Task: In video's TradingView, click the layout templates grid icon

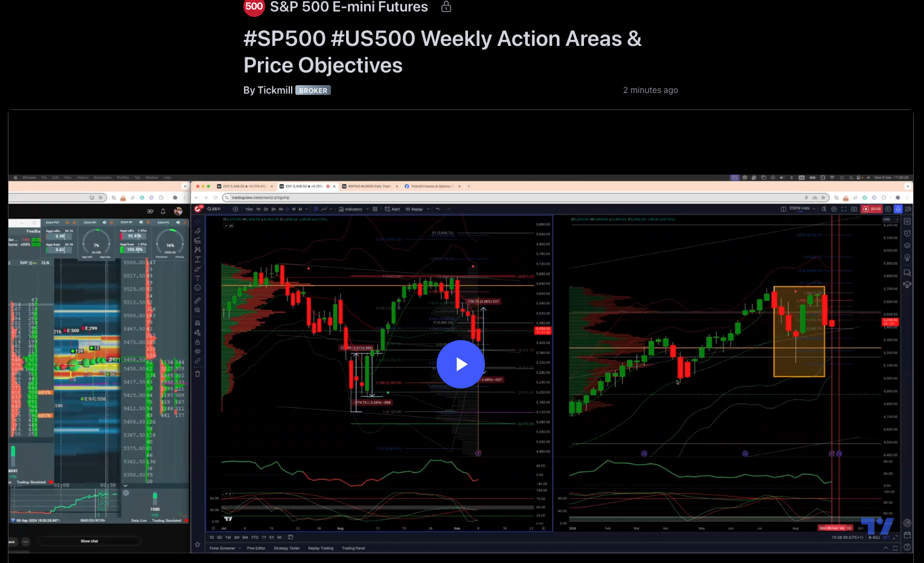Action: click(375, 209)
